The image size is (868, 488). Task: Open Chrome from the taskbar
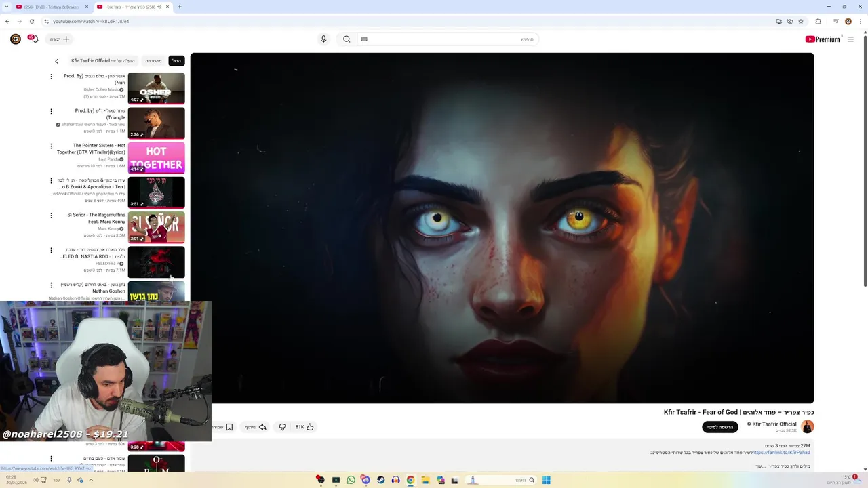click(x=410, y=480)
